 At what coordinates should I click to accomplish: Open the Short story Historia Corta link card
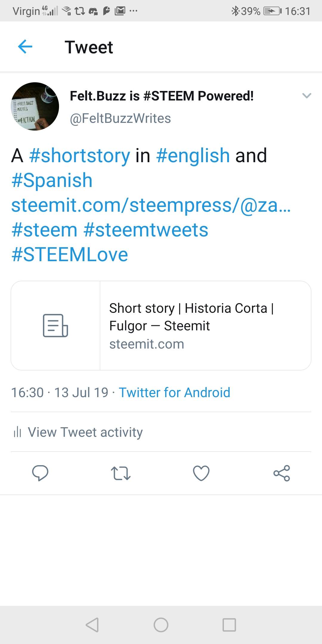[161, 326]
